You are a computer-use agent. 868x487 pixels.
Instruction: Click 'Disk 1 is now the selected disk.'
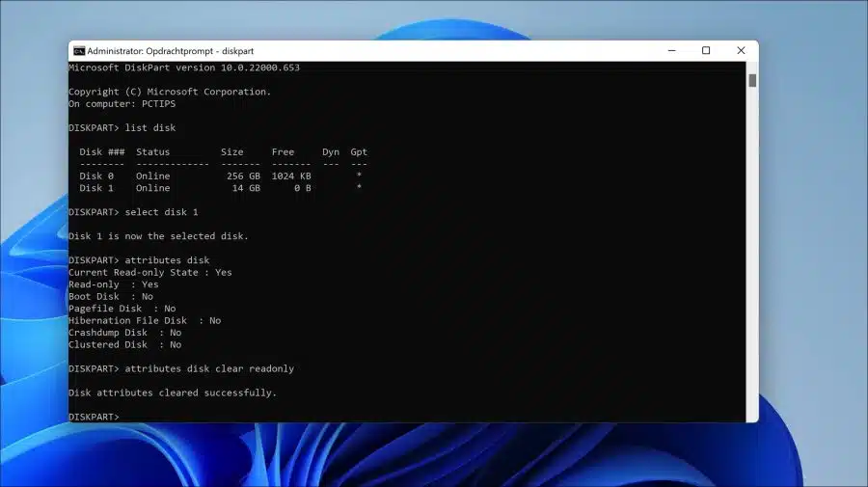coord(159,236)
